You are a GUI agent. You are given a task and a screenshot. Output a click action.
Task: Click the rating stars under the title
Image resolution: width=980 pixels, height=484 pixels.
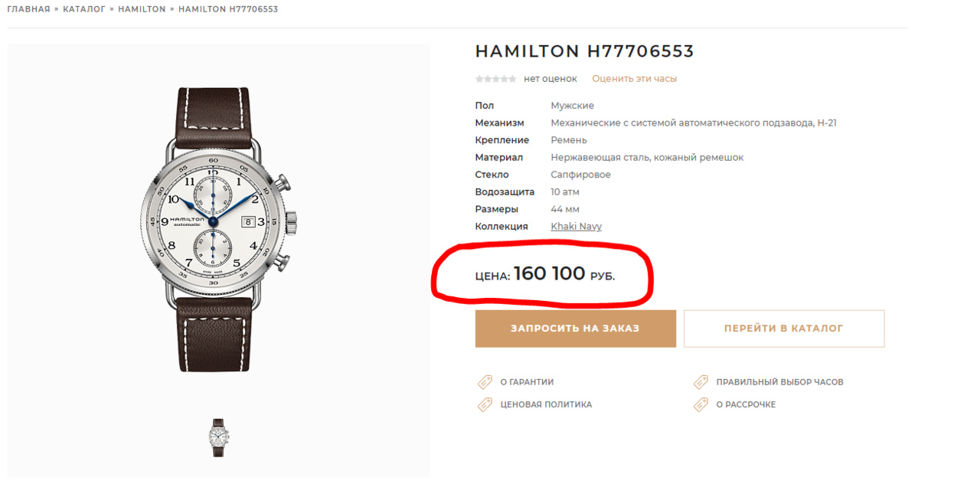coord(495,79)
